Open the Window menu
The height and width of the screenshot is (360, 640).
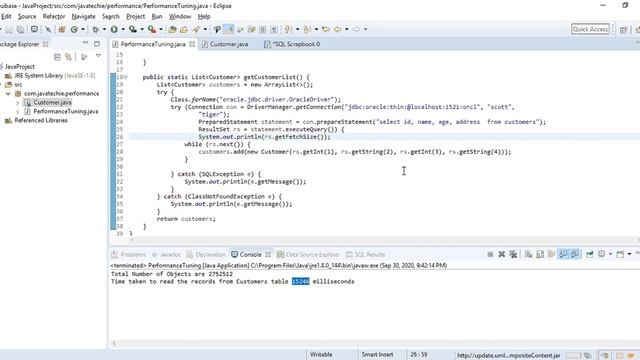(180, 17)
